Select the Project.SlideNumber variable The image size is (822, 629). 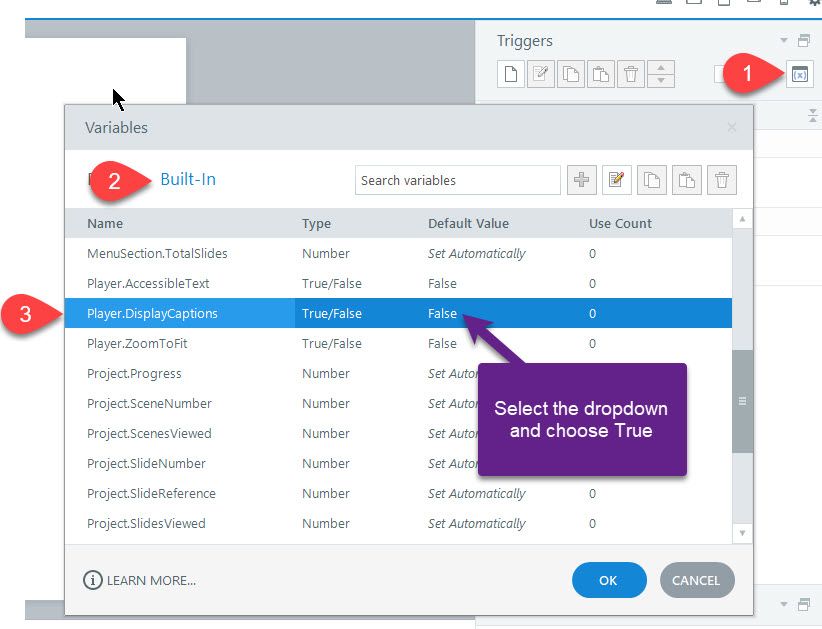point(398,463)
